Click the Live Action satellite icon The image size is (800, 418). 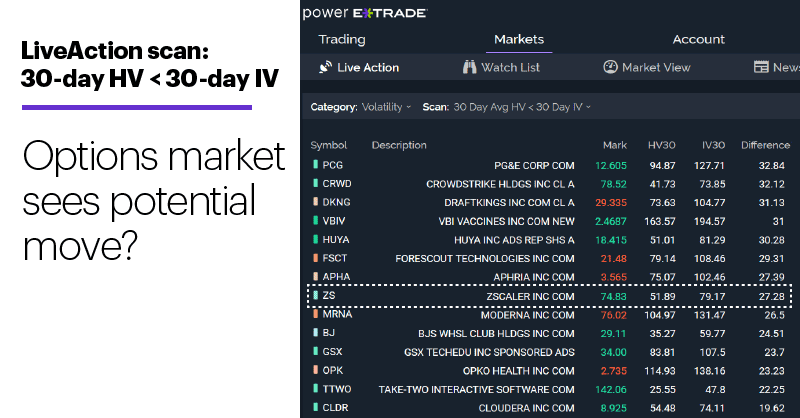(325, 67)
